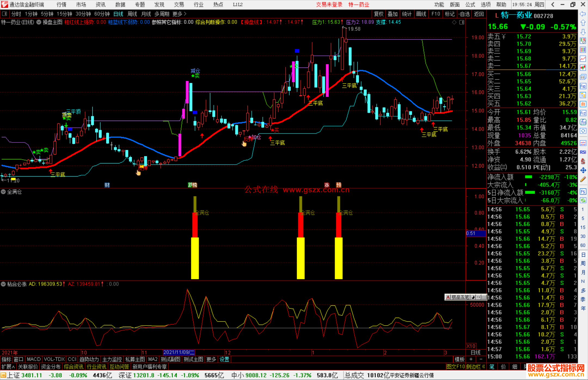The width and height of the screenshot is (588, 380).
Task: Toggle the 操盘主图 indicator round button
Action: 39,22
